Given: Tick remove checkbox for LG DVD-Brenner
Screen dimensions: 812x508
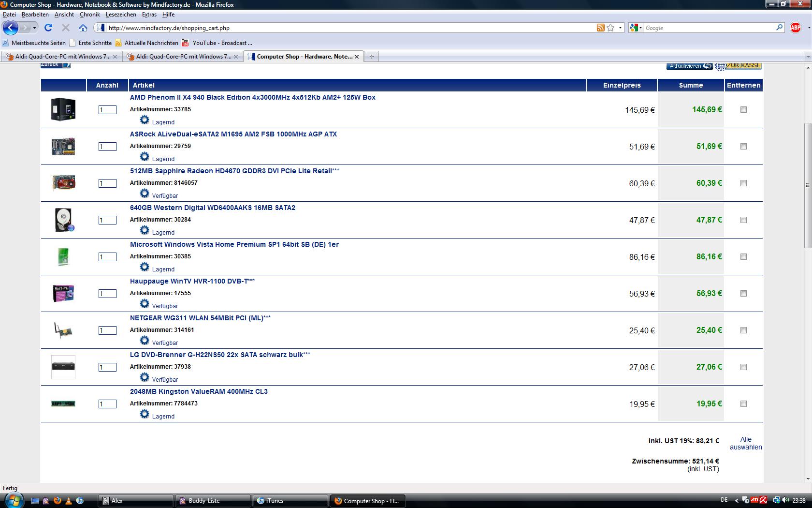Looking at the screenshot, I should click(743, 367).
